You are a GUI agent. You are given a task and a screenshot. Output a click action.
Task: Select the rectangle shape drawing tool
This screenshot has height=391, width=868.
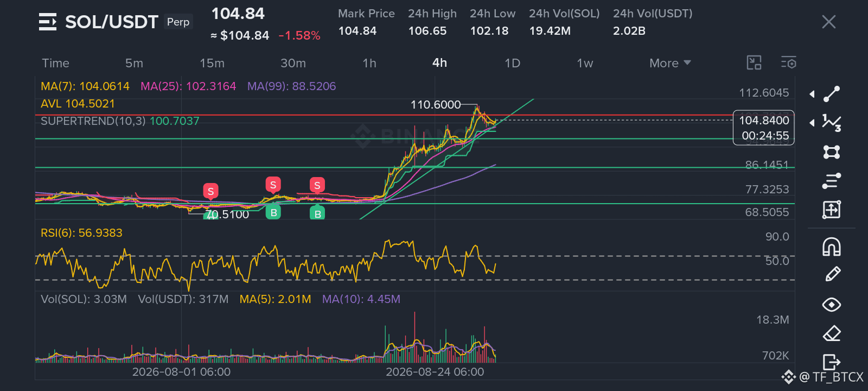pos(832,152)
